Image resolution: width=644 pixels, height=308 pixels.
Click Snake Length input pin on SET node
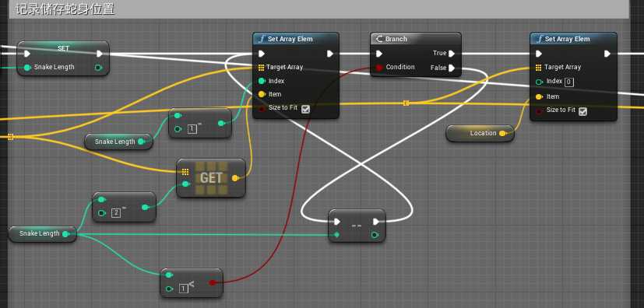[27, 67]
